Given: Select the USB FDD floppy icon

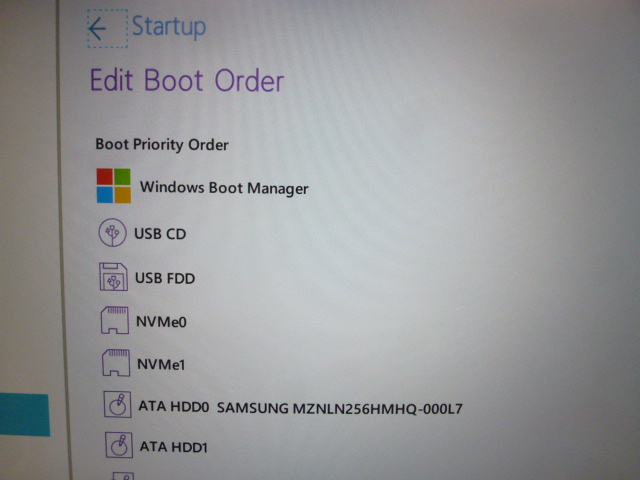Looking at the screenshot, I should pyautogui.click(x=115, y=277).
